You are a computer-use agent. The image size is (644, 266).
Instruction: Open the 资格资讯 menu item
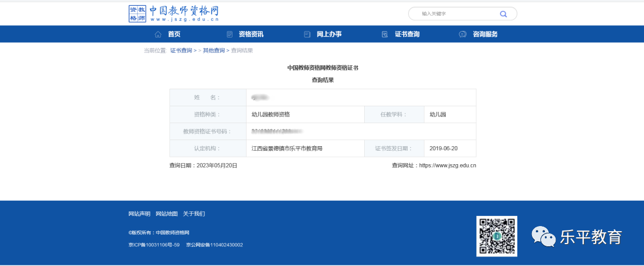[251, 34]
